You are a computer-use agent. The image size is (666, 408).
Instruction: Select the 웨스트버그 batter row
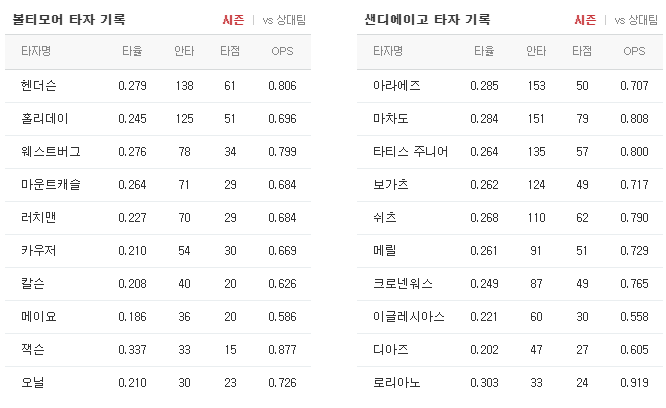click(158, 152)
